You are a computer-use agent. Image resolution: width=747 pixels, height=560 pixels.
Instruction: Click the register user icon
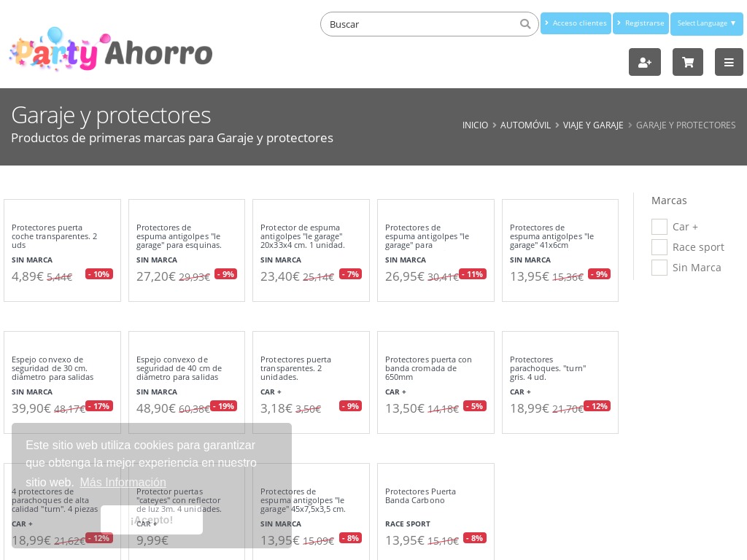645,62
